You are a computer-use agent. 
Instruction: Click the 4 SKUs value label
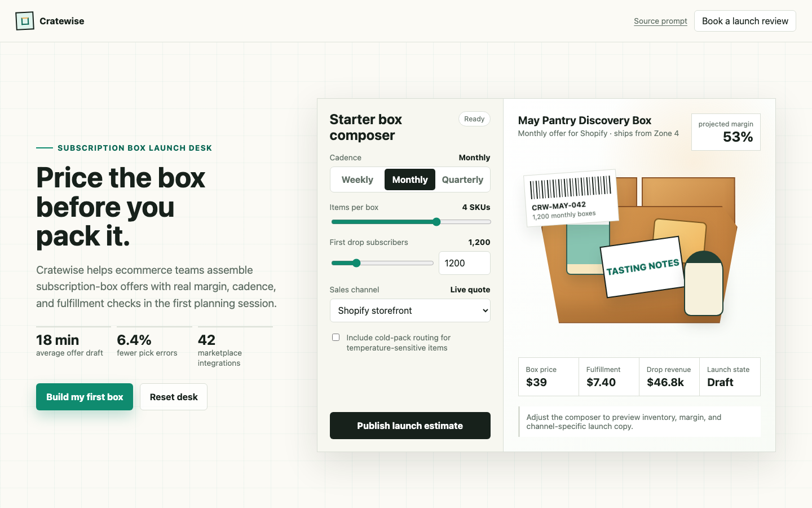(476, 207)
